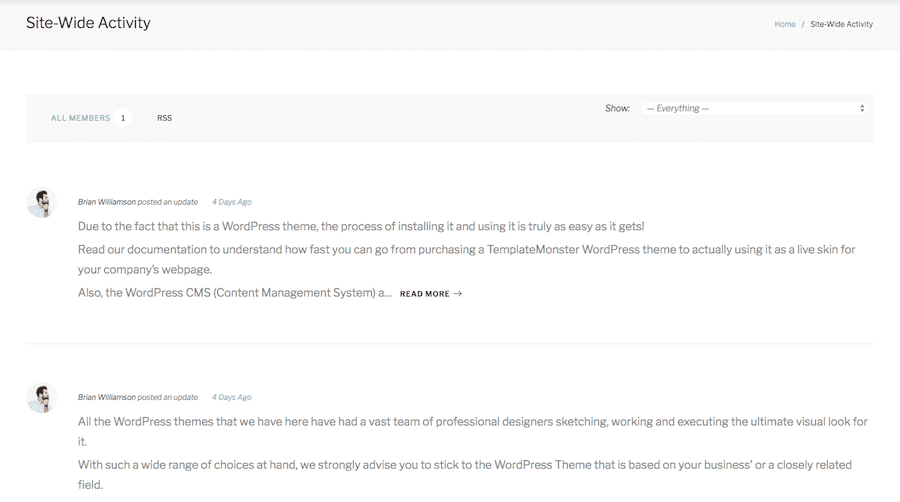
Task: Click Brian Williamson's avatar on the second update
Action: (42, 398)
